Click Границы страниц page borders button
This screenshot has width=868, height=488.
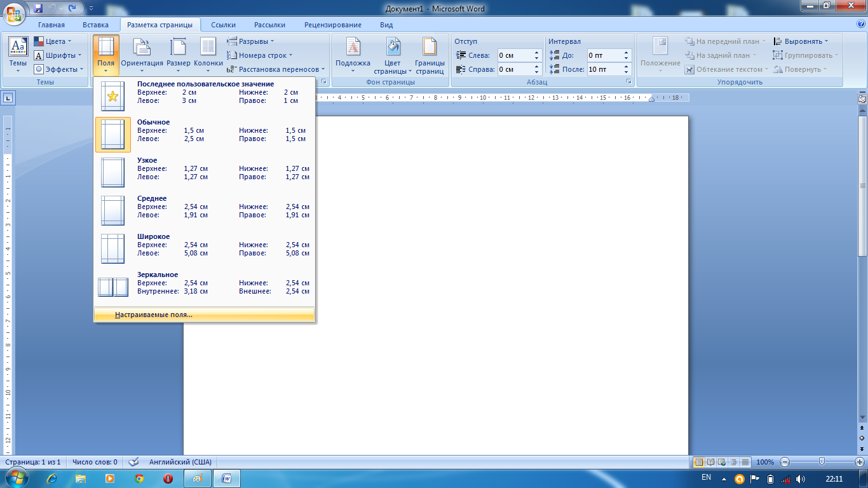pos(430,55)
